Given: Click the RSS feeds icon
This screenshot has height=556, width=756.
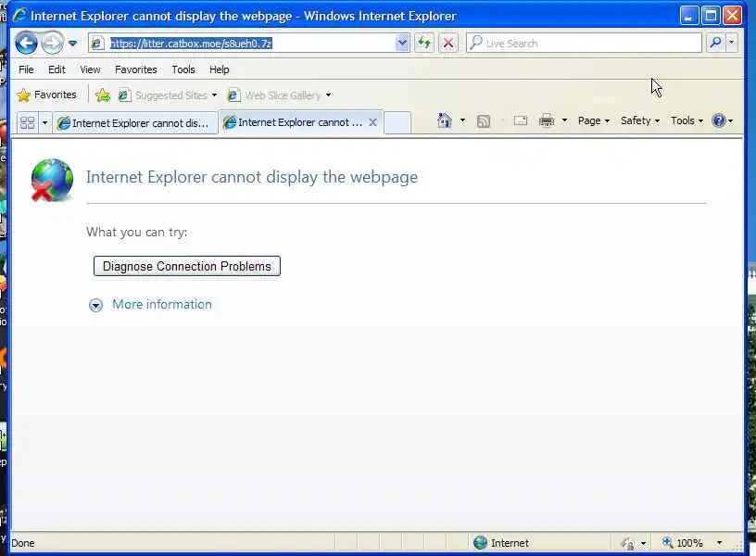Looking at the screenshot, I should click(483, 121).
